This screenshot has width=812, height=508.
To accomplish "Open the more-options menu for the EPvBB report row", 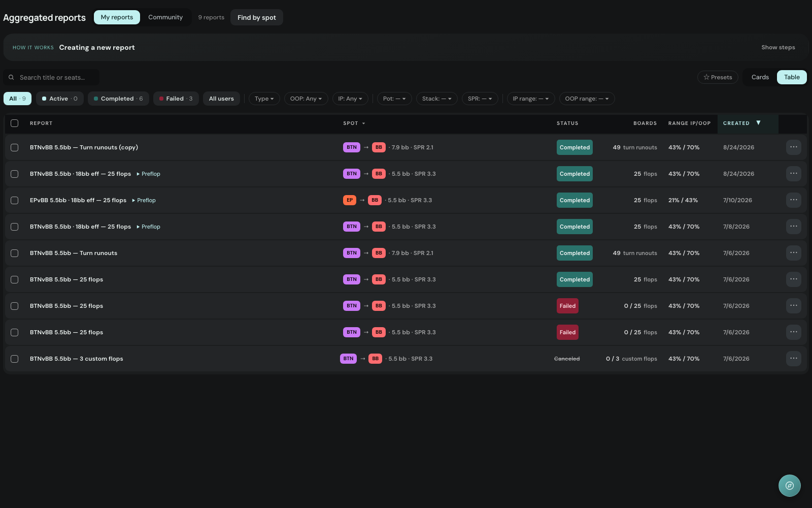I will coord(794,200).
